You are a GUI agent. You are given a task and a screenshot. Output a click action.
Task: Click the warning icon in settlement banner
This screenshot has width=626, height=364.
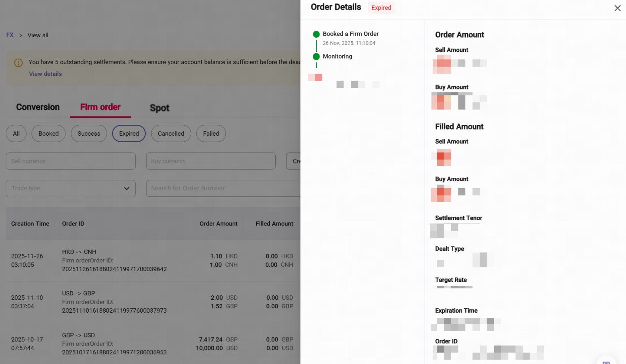[x=18, y=63]
